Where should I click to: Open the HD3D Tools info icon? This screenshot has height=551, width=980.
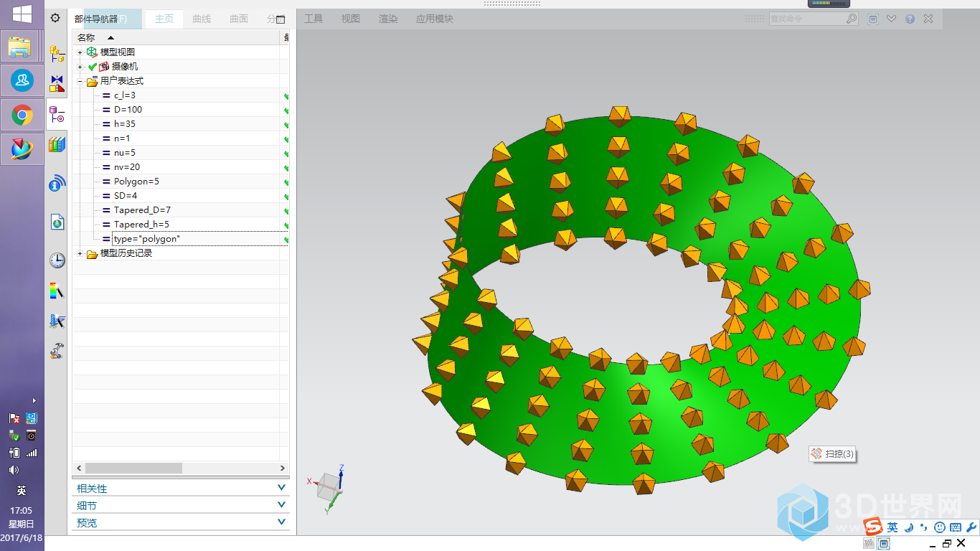coord(57,183)
